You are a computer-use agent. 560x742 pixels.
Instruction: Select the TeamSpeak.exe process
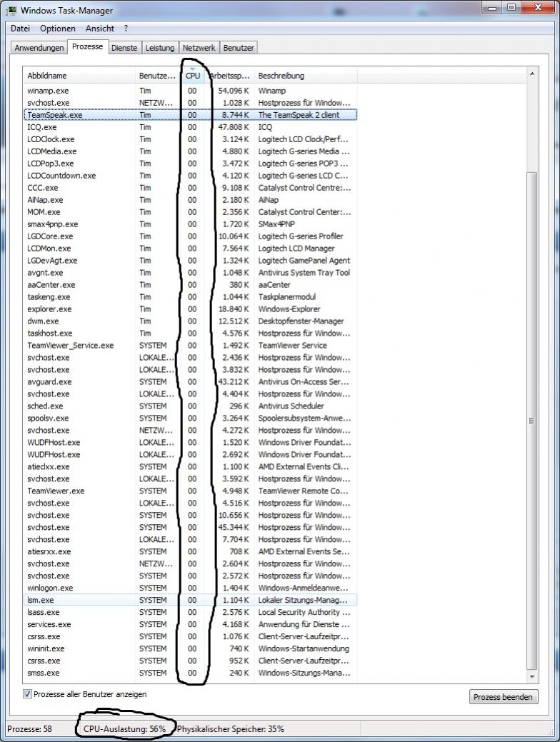[190, 115]
